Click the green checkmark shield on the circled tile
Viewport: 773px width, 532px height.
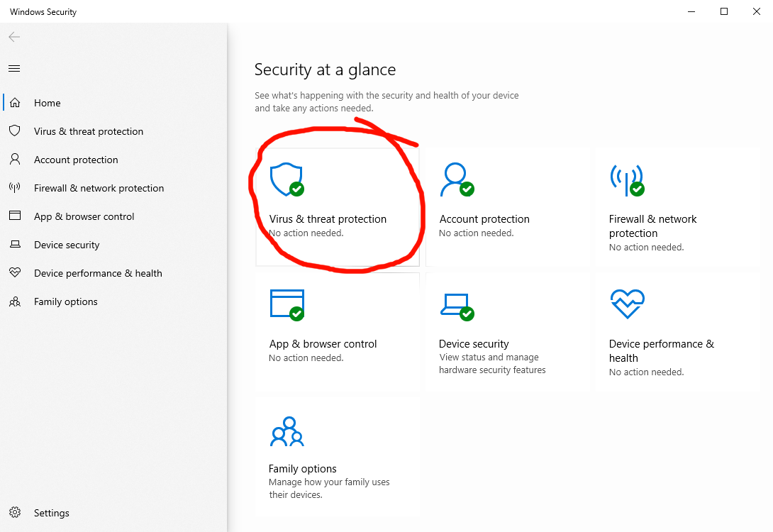[296, 189]
